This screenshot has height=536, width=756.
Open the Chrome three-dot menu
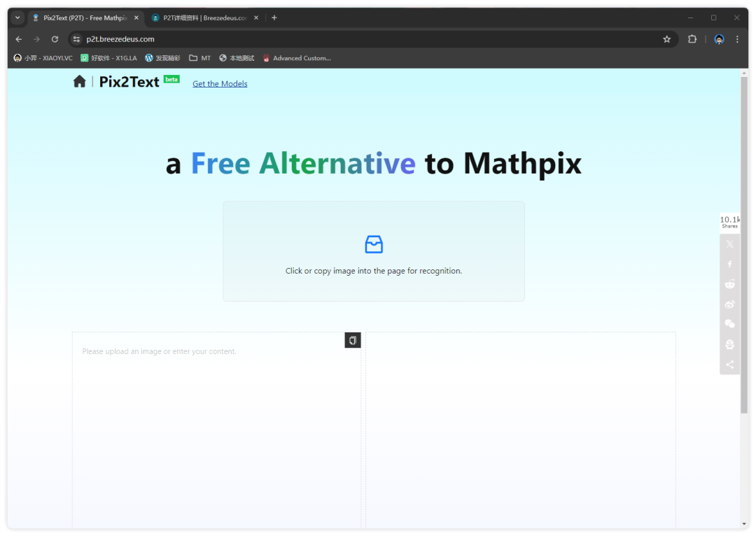tap(737, 39)
